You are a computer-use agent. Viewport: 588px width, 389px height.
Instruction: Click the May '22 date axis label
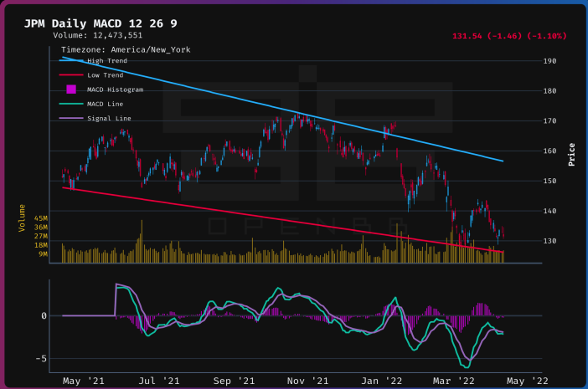527,381
